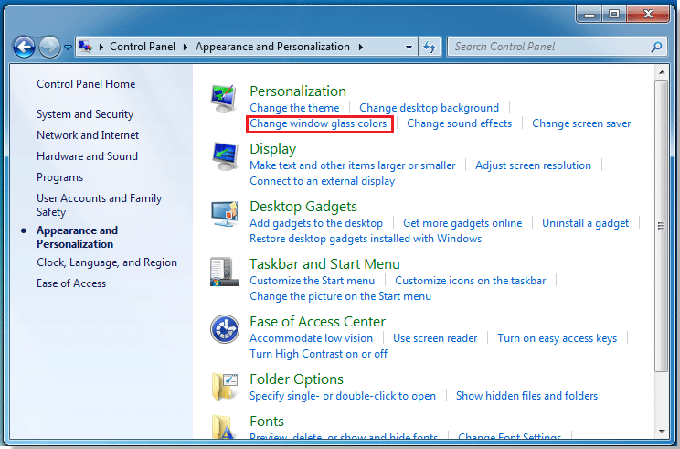Screen dimensions: 680x449
Task: Click Turn High Contrast on or off
Action: coord(318,354)
